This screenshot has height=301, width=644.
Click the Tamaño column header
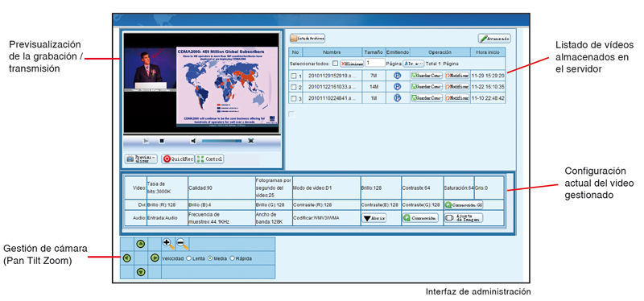[x=374, y=52]
